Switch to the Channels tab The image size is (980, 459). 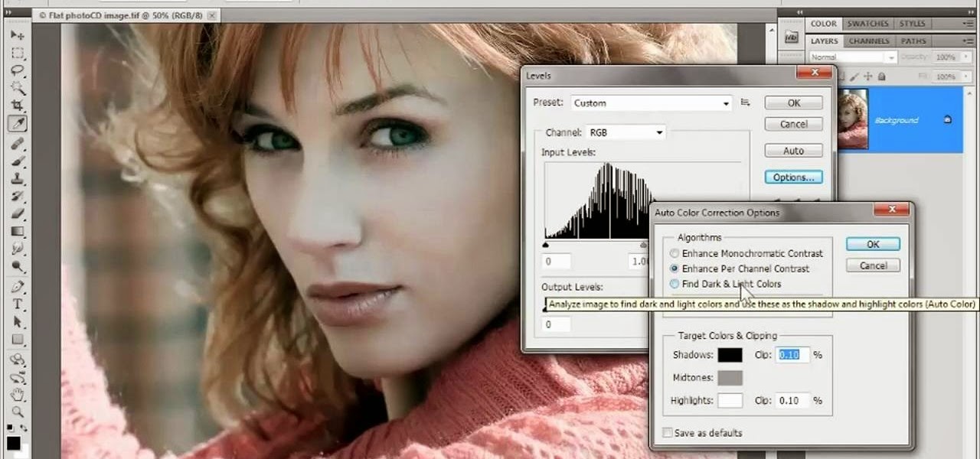pos(868,41)
